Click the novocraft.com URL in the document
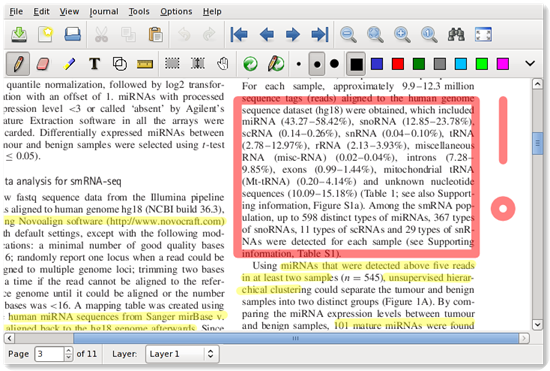Viewport: 550px width, 371px height. (165, 222)
